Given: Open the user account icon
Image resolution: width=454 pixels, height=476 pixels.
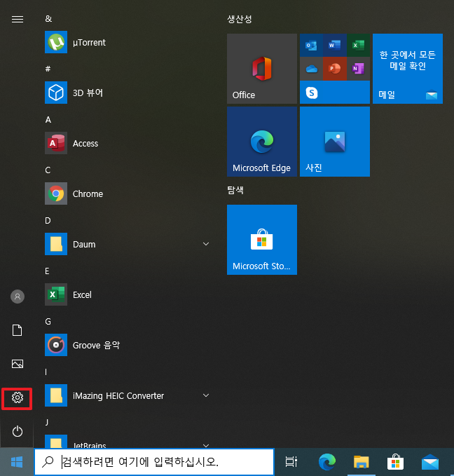Looking at the screenshot, I should 18,297.
